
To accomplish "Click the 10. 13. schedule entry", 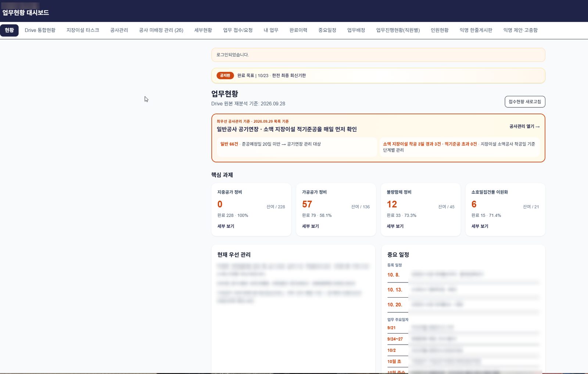I will click(x=463, y=290).
